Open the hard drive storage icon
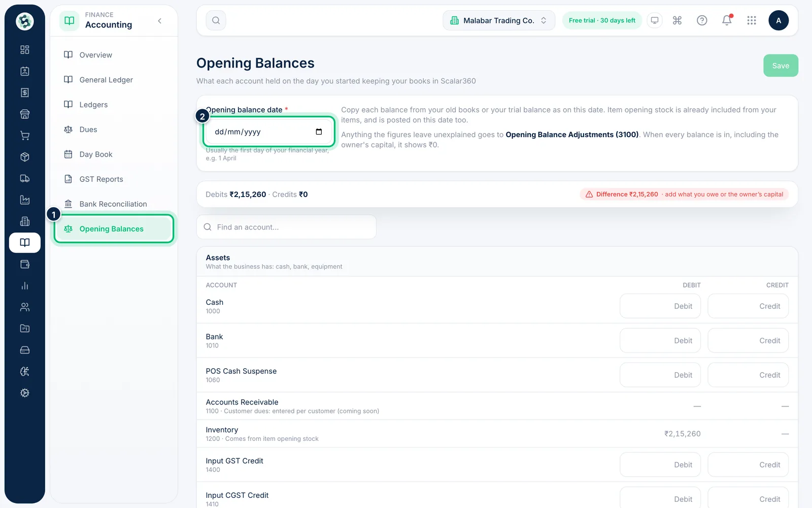Screen dimensions: 812x508 24,350
